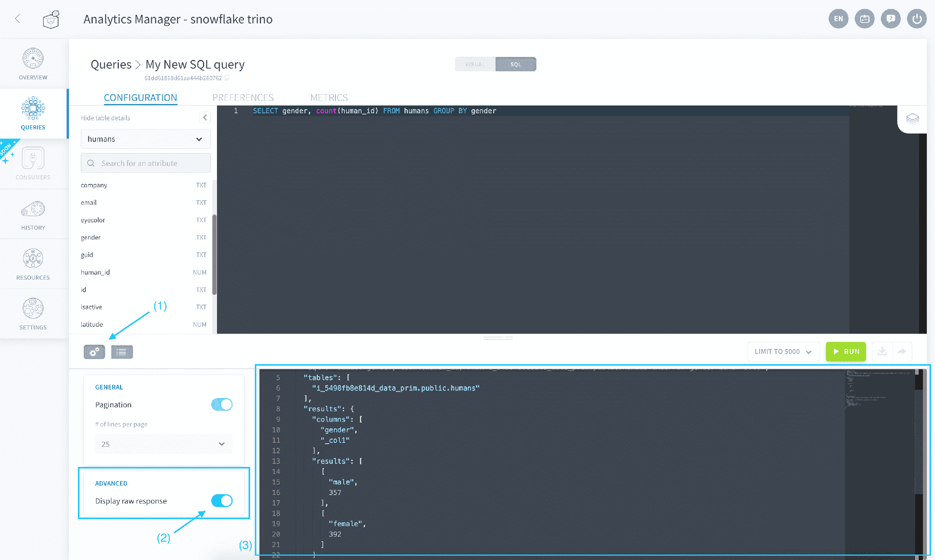Click the humans table path in results
This screenshot has height=560, width=935.
pyautogui.click(x=396, y=388)
